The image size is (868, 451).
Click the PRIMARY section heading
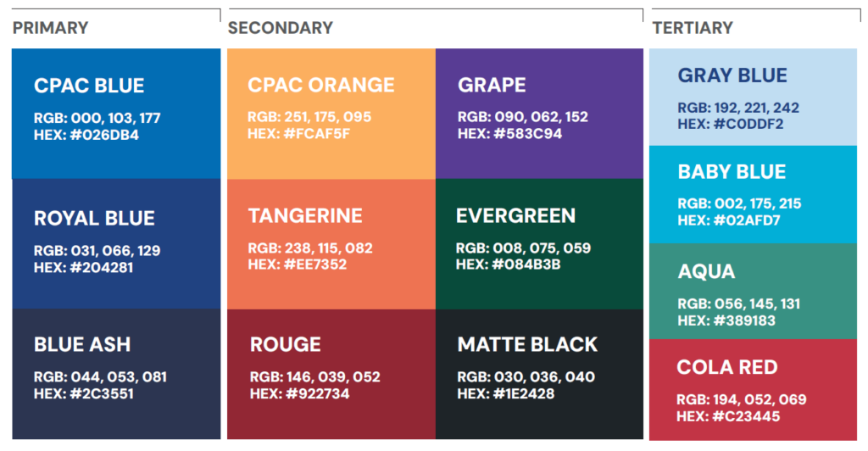coord(50,28)
